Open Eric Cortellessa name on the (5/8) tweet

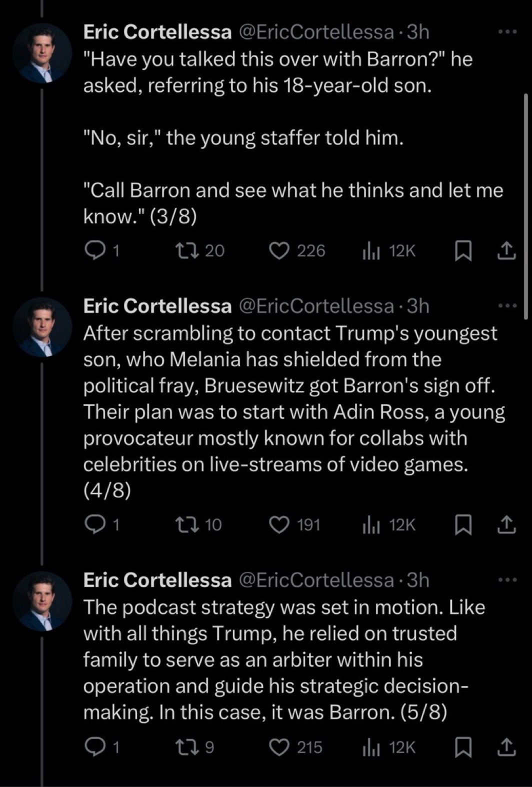tap(157, 580)
